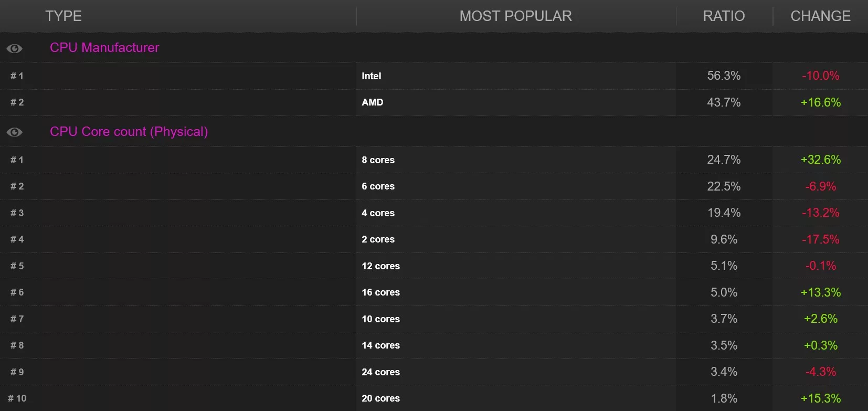Click the 56.3% ratio for Intel

724,76
